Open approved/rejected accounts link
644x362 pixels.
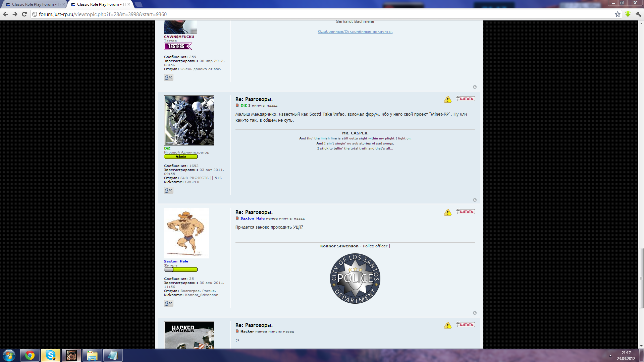[x=355, y=32]
